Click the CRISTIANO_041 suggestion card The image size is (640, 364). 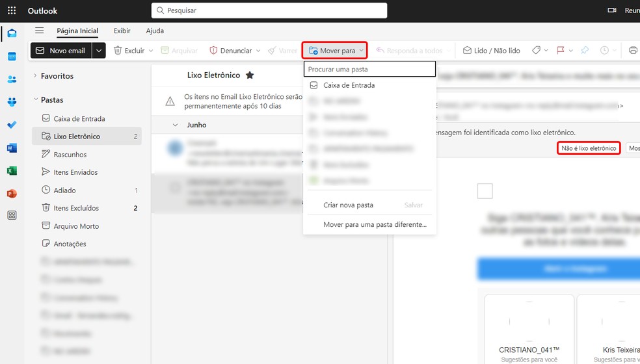[529, 329]
